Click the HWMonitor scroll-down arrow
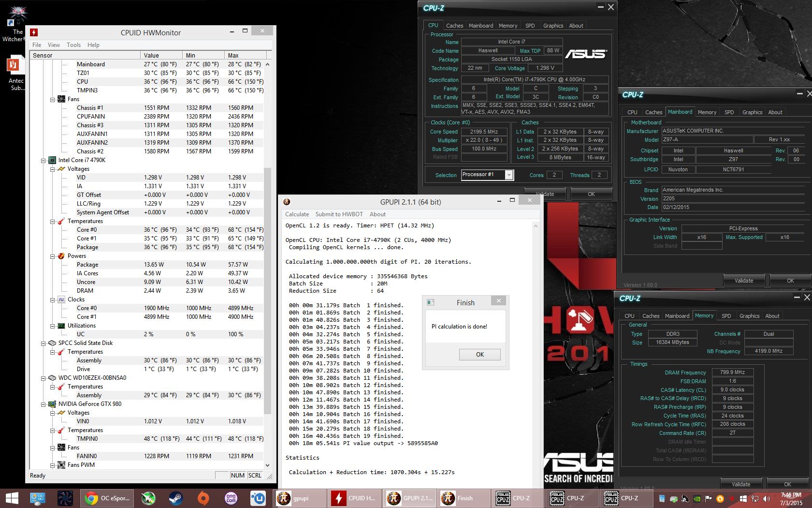812x508 pixels. click(x=268, y=465)
